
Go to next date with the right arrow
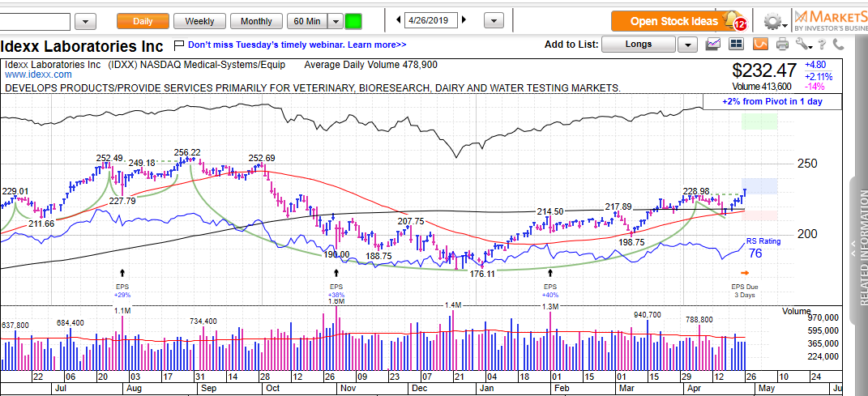(x=464, y=20)
